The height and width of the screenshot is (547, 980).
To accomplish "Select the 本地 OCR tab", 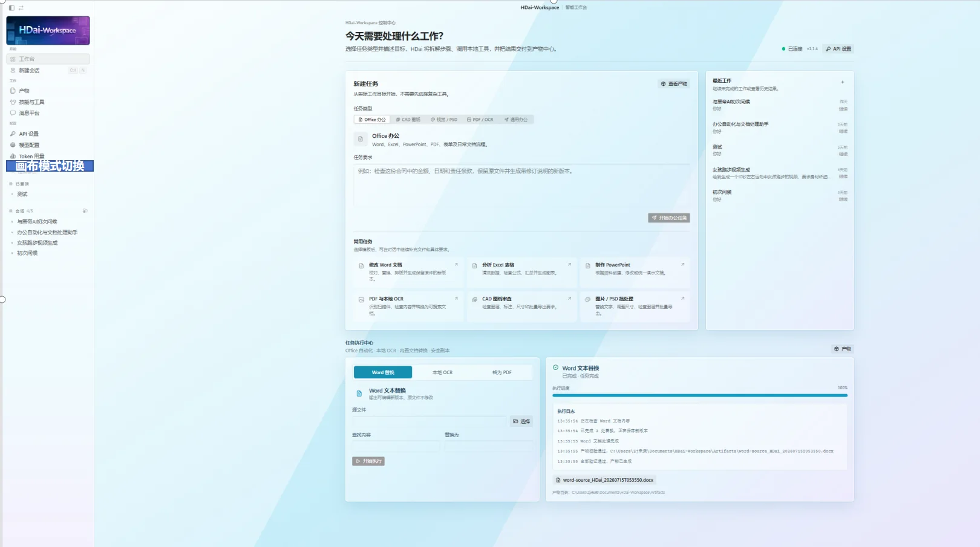I will pos(442,372).
